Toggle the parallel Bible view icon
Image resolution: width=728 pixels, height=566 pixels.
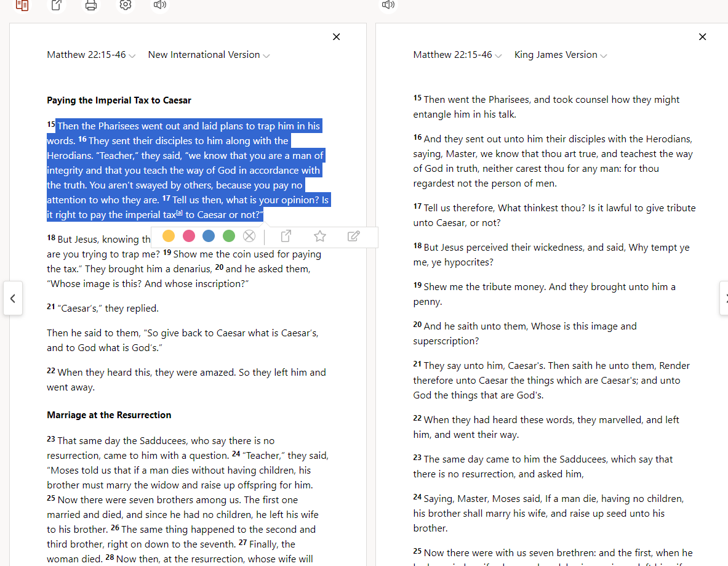pyautogui.click(x=22, y=5)
